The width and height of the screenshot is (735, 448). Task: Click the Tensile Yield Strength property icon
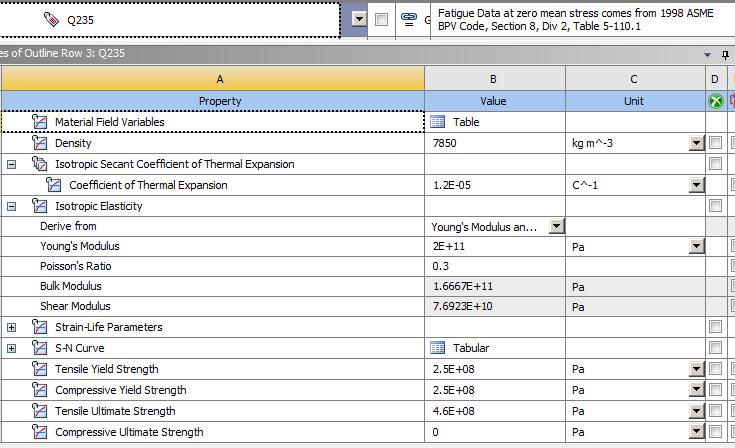coord(40,369)
